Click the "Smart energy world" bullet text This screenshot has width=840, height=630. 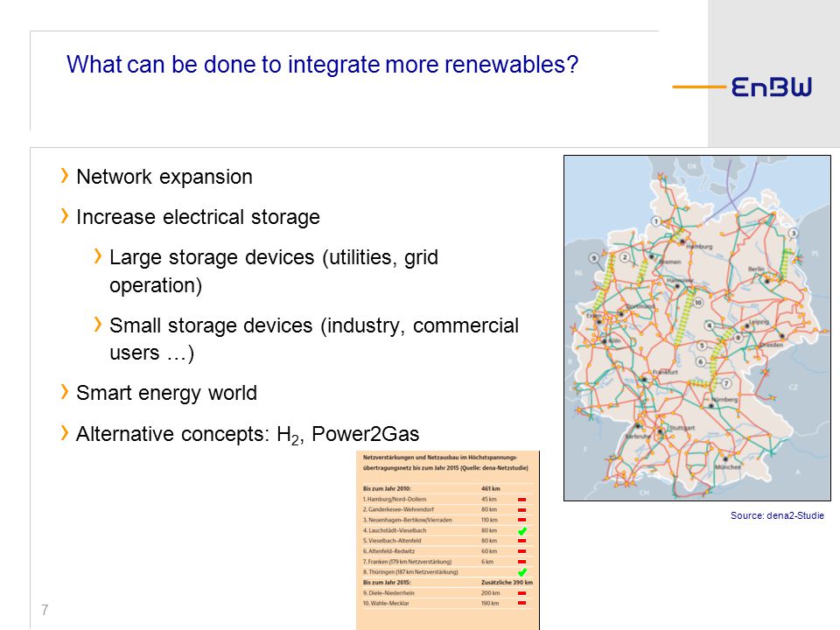[x=166, y=393]
